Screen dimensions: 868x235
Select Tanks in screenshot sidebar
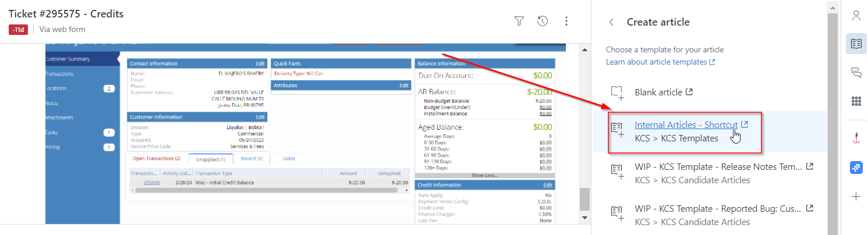click(52, 132)
